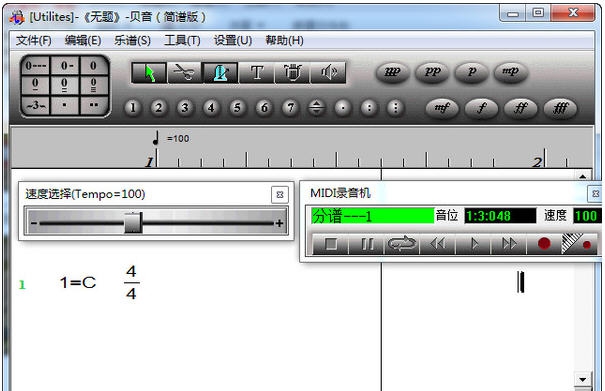Click the striped step-record button
The image size is (605, 391).
point(579,244)
